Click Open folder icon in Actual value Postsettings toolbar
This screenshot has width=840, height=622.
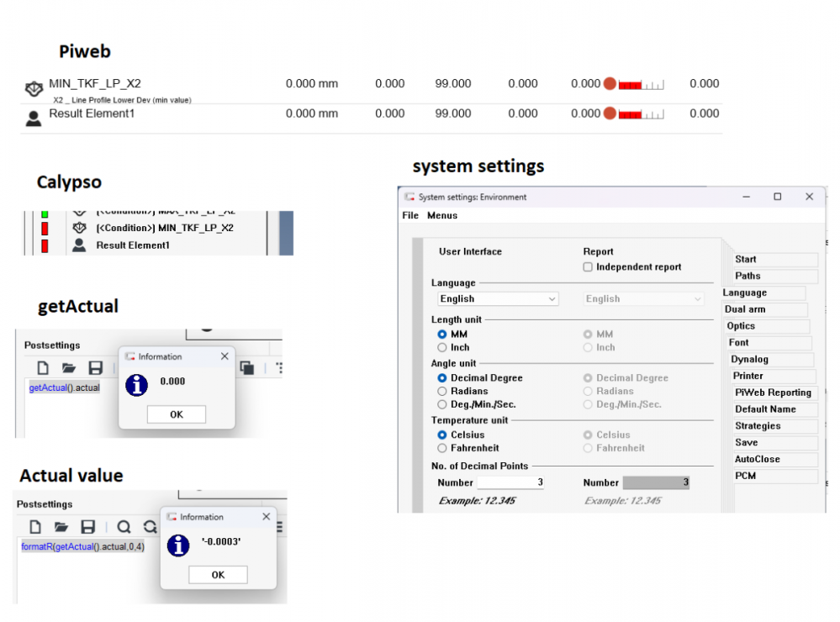61,527
